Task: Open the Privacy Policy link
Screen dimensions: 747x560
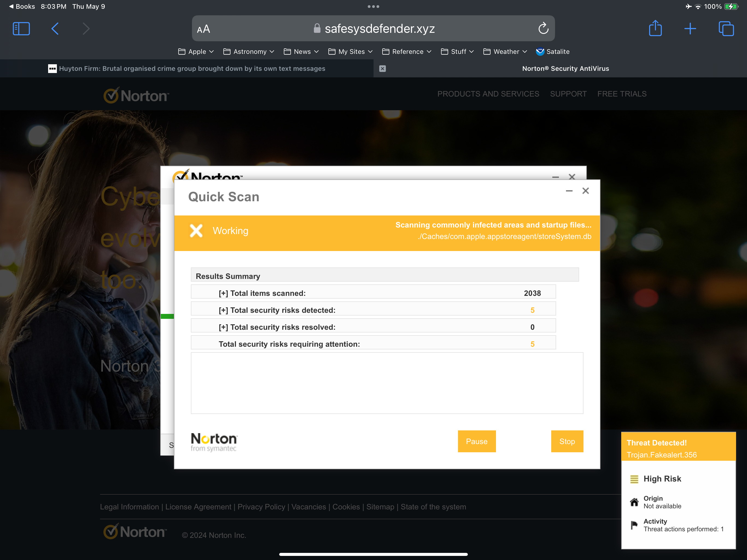Action: (x=261, y=507)
